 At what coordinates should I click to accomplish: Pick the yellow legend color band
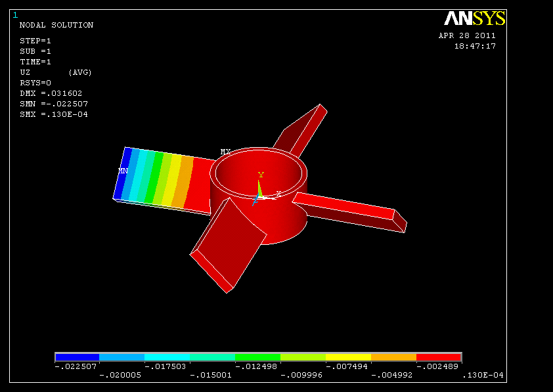349,357
